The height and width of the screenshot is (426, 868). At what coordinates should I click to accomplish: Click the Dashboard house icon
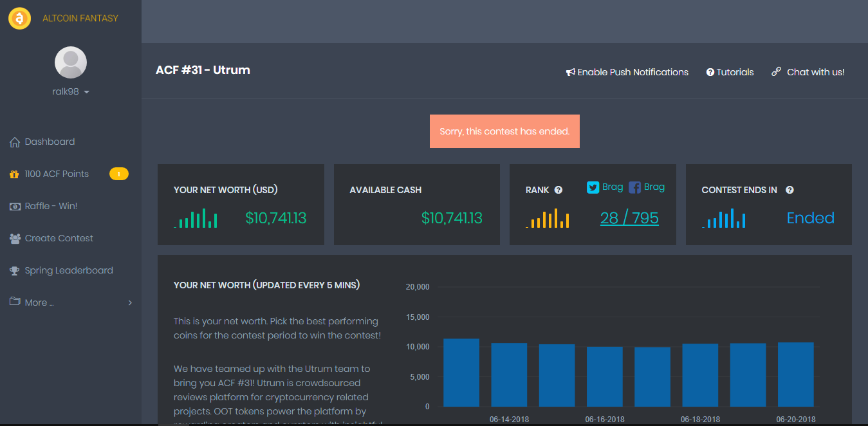(x=15, y=142)
